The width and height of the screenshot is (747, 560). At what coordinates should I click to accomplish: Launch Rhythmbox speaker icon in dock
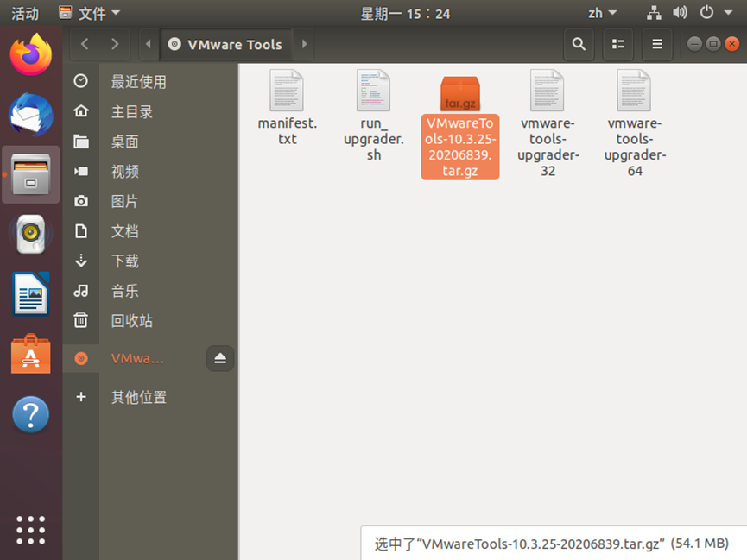[x=31, y=234]
